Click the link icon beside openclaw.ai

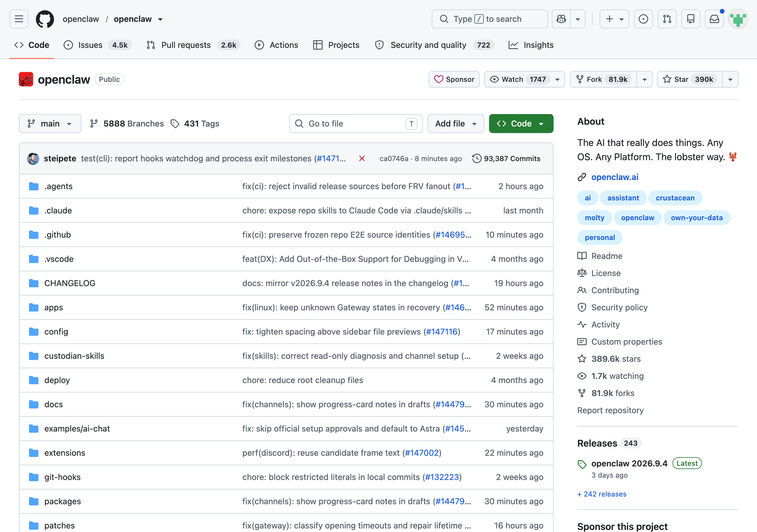click(x=582, y=177)
